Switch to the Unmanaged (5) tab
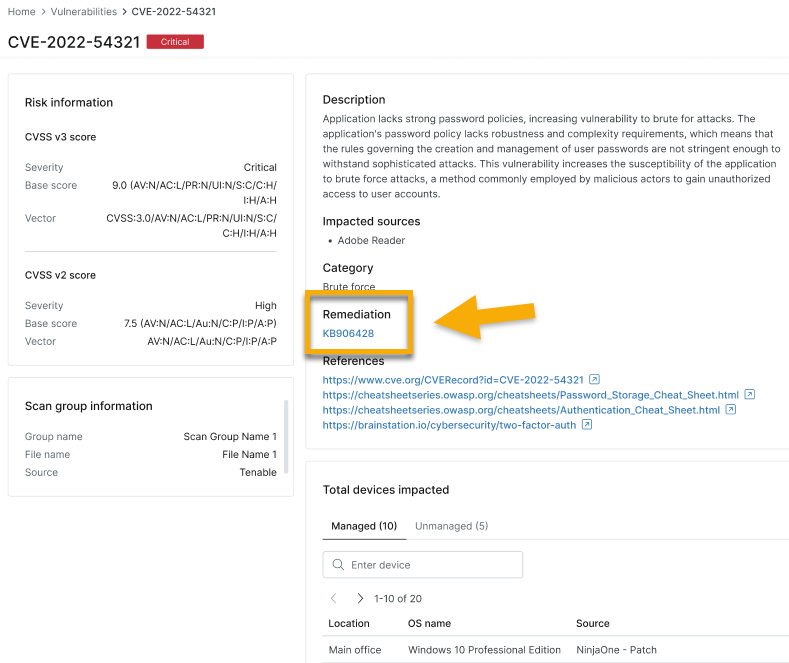789x663 pixels. click(451, 526)
